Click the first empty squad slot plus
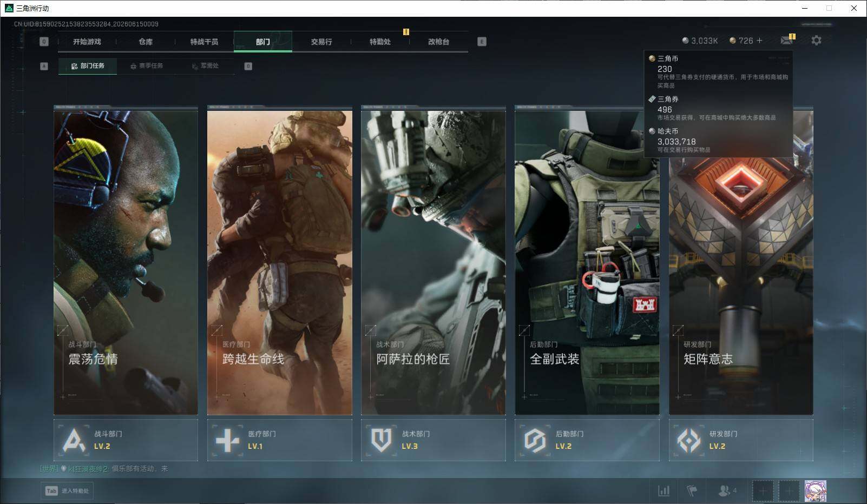 pos(763,491)
